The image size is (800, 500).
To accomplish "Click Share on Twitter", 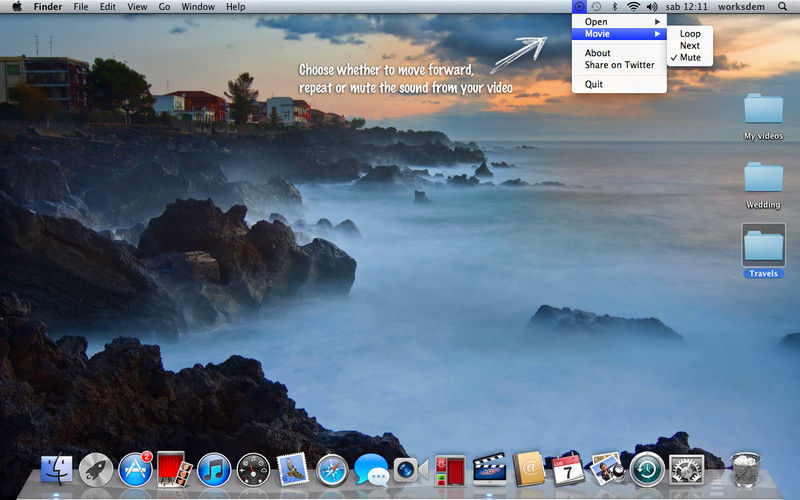I will 619,65.
